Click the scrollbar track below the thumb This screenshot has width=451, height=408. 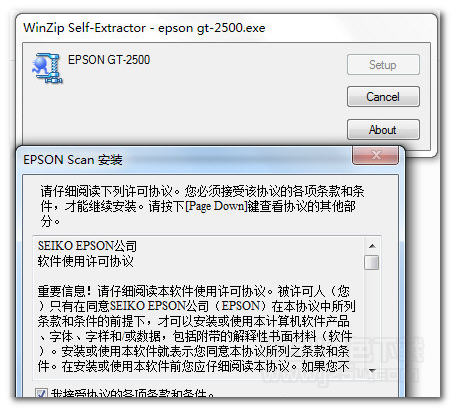coord(372,317)
